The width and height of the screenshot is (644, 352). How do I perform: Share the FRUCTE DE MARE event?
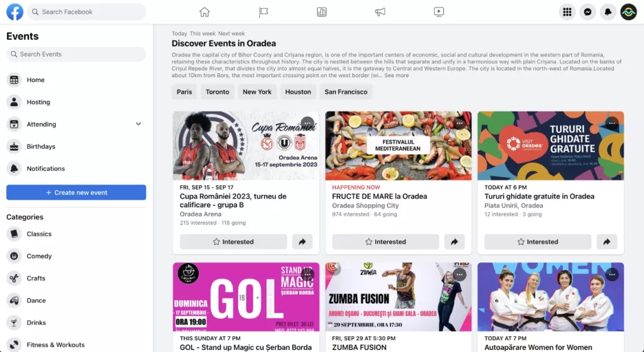(454, 242)
